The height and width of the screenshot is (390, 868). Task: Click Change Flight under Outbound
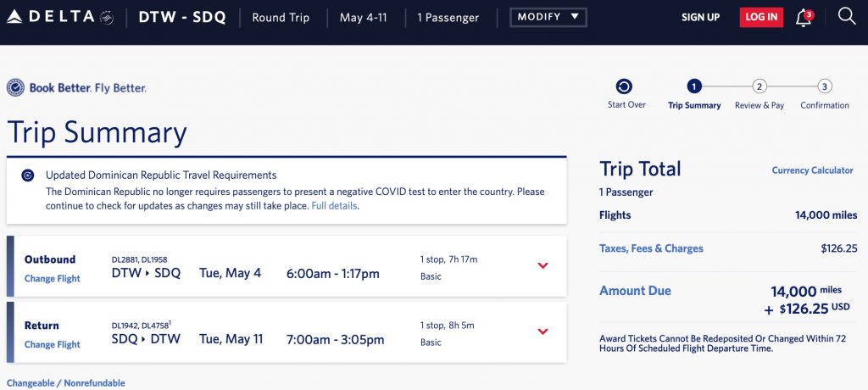point(53,278)
